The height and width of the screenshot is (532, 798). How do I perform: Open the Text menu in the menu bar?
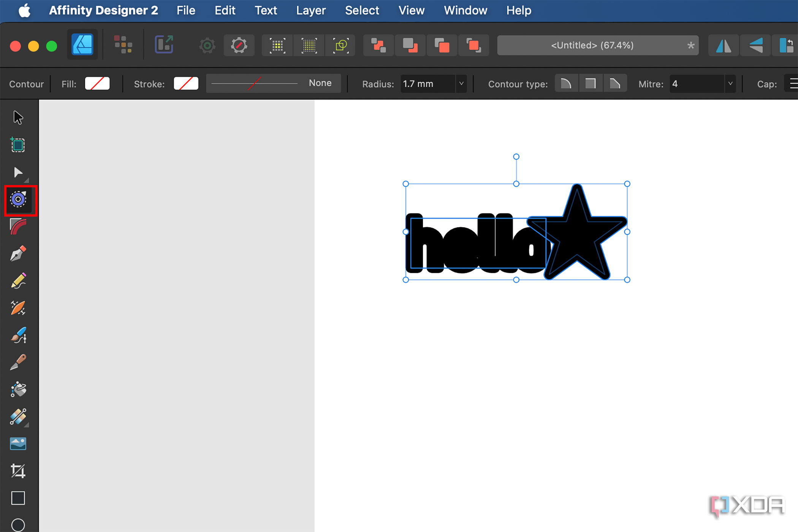[x=266, y=10]
